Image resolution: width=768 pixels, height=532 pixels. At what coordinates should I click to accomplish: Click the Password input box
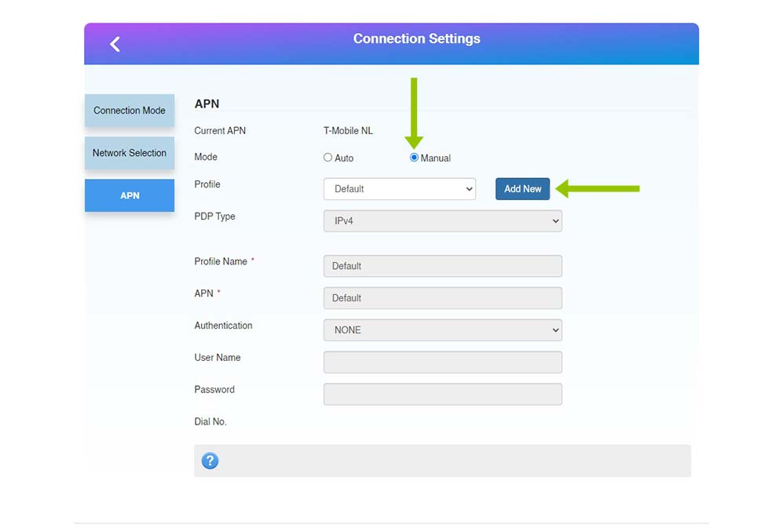(442, 395)
